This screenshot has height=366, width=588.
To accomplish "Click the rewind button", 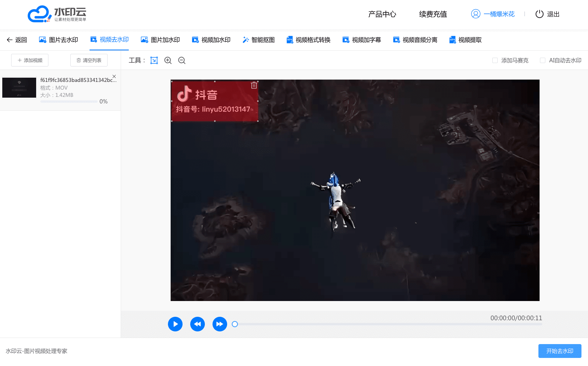I will [x=198, y=324].
